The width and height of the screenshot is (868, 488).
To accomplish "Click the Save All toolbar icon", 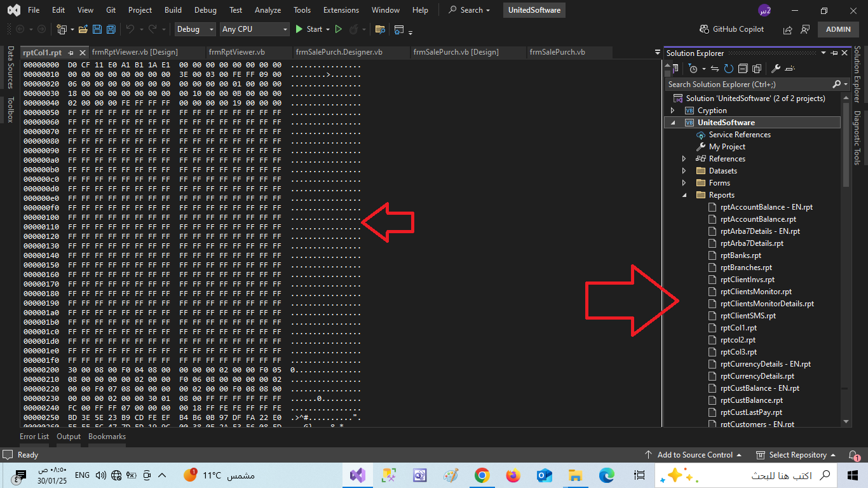I will (111, 29).
